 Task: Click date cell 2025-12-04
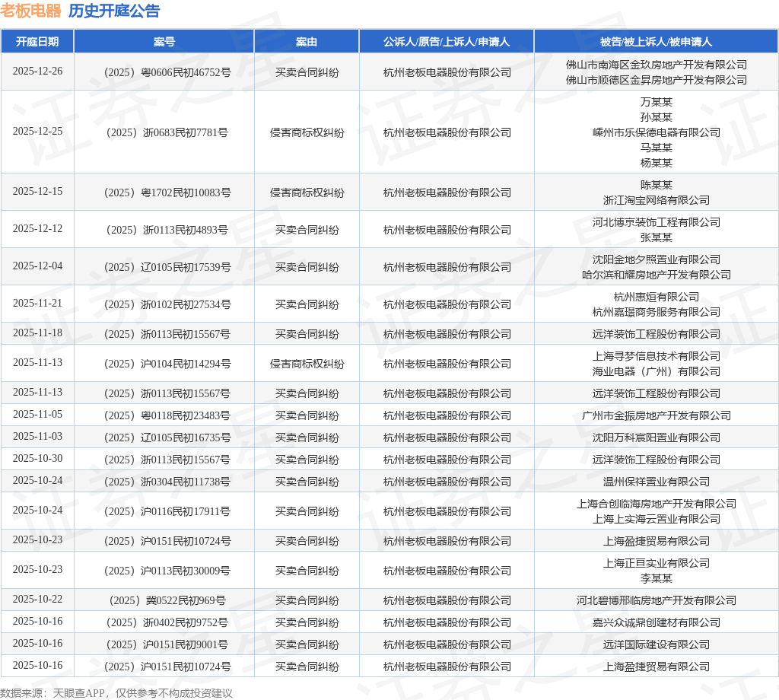click(38, 266)
